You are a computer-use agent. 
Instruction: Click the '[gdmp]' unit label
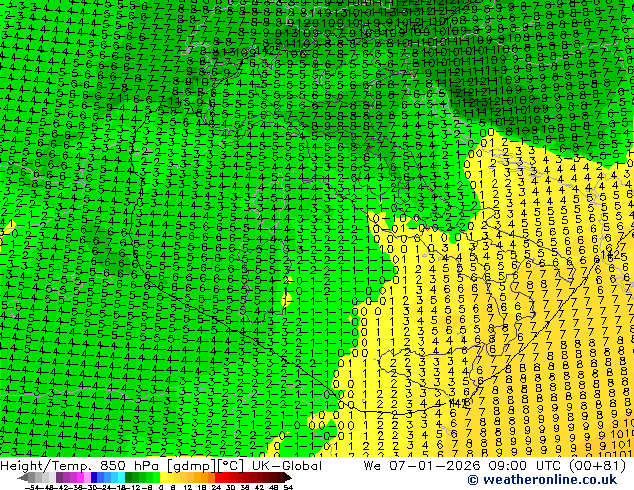coord(192,466)
